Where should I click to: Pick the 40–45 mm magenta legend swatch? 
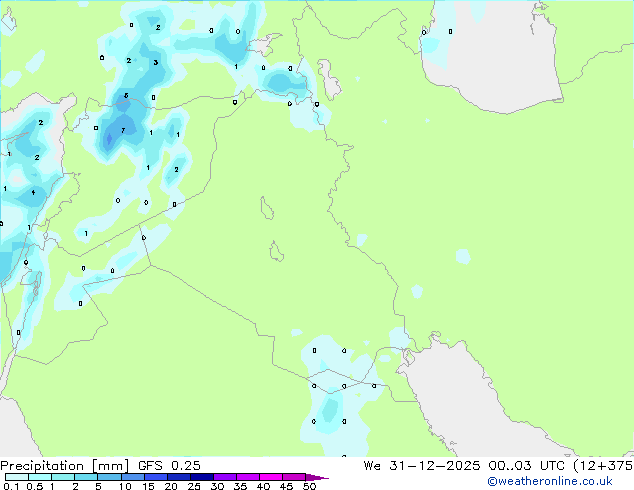pos(271,477)
